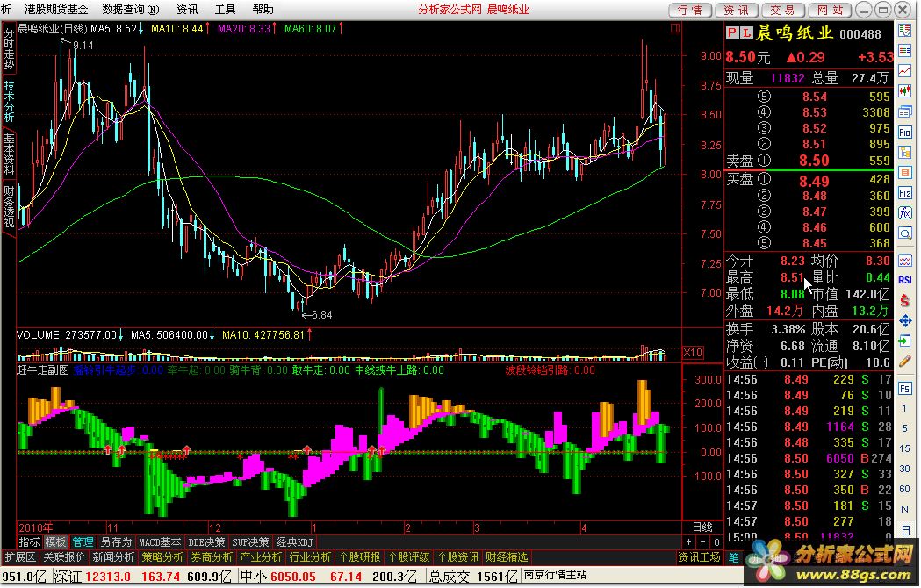This screenshot has height=588, width=921.
Task: Switch to 财务透视 side tab
Action: 9,206
